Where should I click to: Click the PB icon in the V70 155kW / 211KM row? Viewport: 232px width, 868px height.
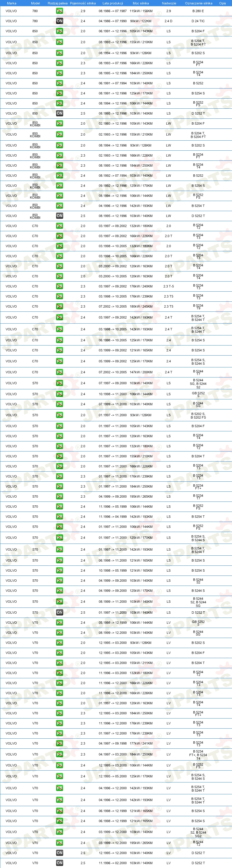tap(59, 663)
